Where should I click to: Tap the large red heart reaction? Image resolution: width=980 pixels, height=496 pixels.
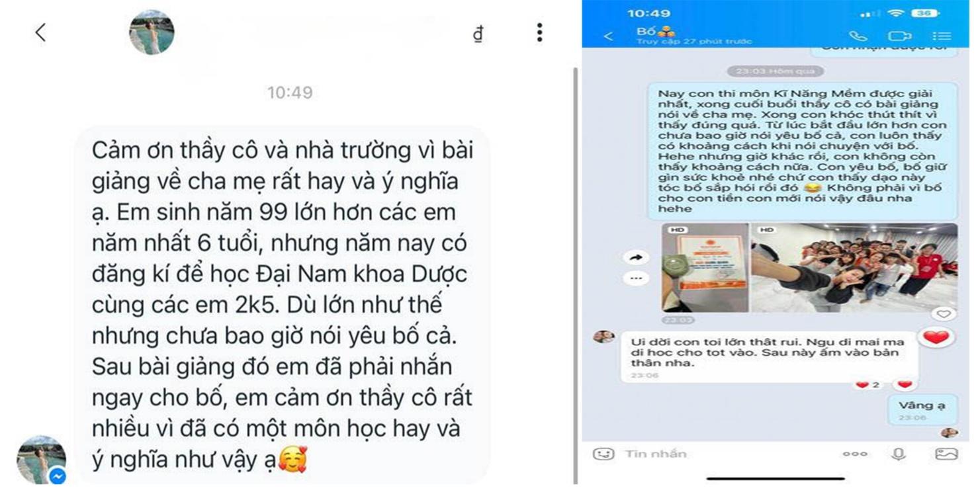click(x=936, y=338)
